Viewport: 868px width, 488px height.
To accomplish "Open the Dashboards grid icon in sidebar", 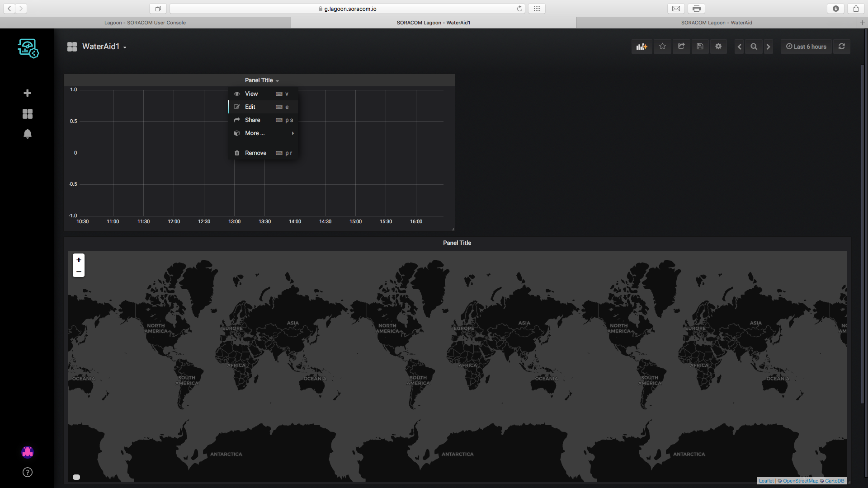I will 28,114.
